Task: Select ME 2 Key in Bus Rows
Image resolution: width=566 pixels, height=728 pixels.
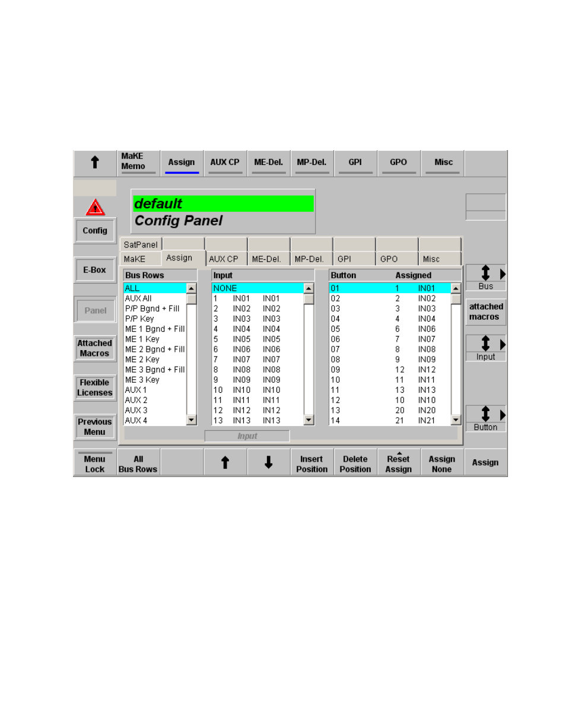Action: click(142, 360)
